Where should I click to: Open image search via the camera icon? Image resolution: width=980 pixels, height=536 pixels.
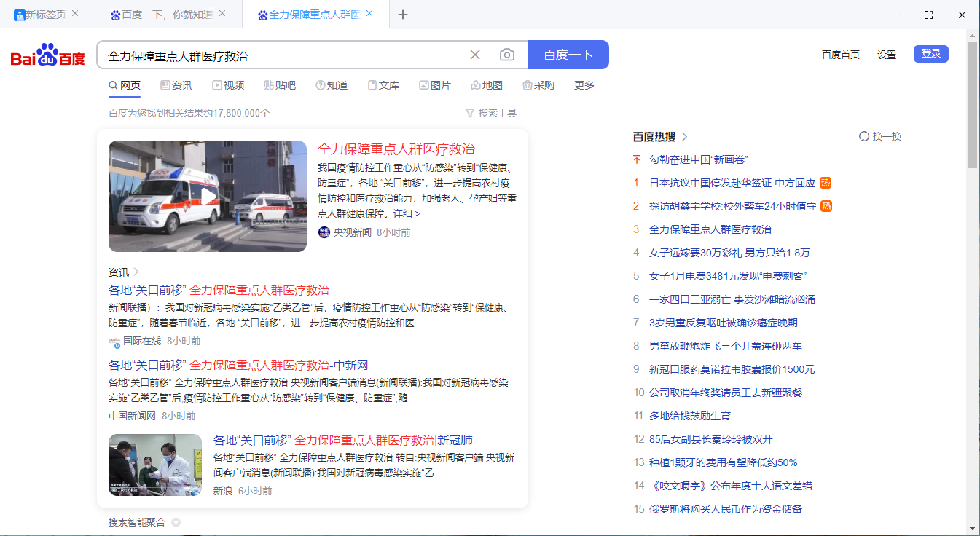point(507,55)
